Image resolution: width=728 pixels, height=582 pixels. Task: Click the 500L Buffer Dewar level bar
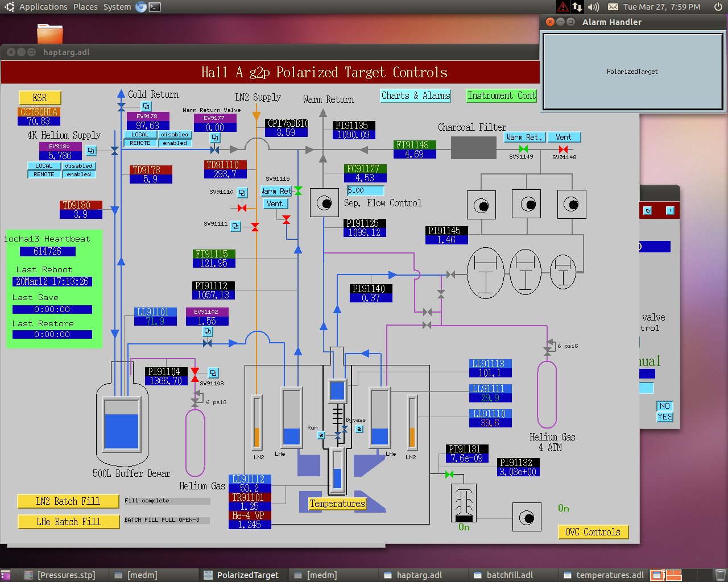121,423
